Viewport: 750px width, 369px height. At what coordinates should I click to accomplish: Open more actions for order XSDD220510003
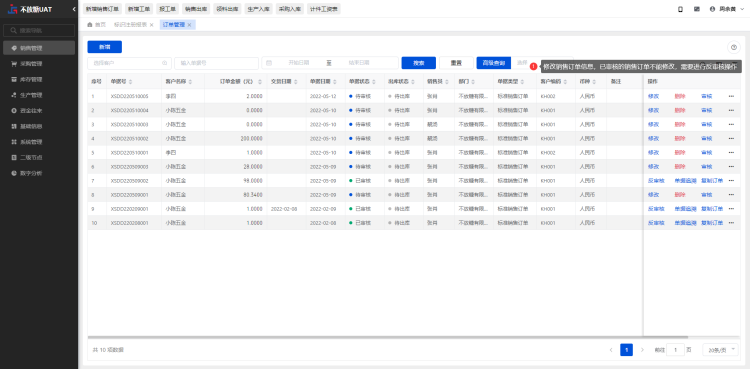click(731, 124)
